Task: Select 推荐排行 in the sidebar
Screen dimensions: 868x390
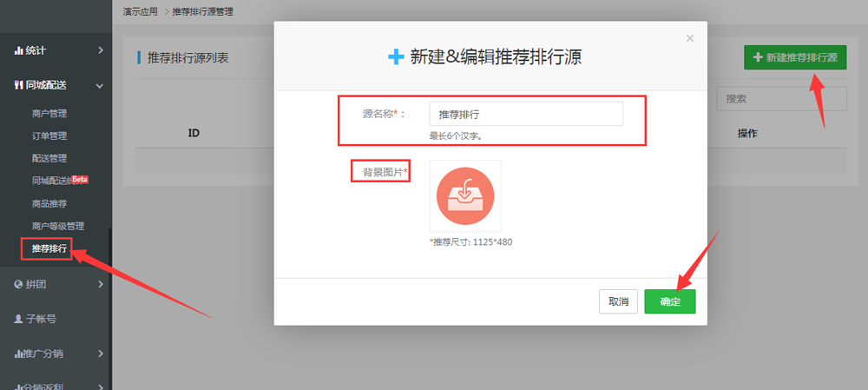Action: click(49, 248)
